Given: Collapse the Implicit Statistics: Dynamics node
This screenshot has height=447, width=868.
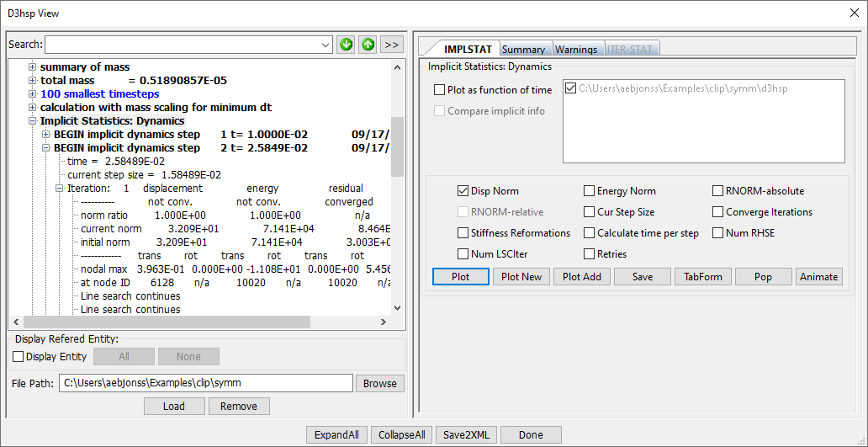Looking at the screenshot, I should pyautogui.click(x=33, y=120).
